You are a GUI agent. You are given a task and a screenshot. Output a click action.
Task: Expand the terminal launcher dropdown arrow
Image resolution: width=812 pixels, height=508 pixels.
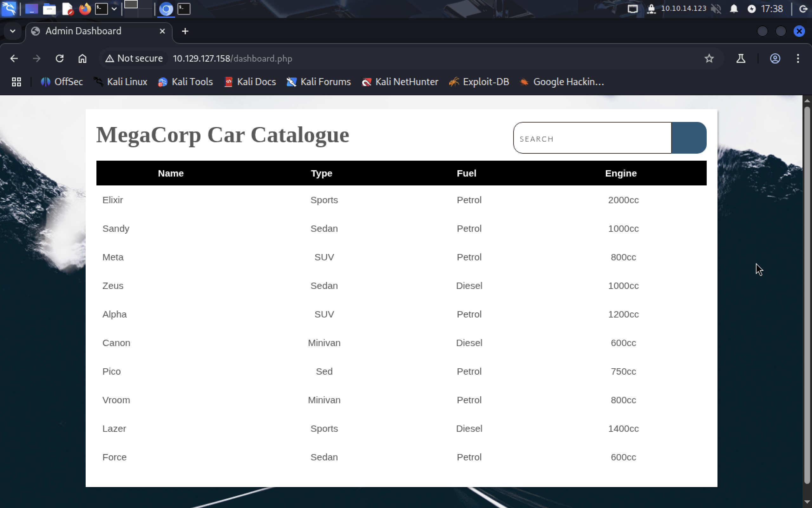click(114, 9)
